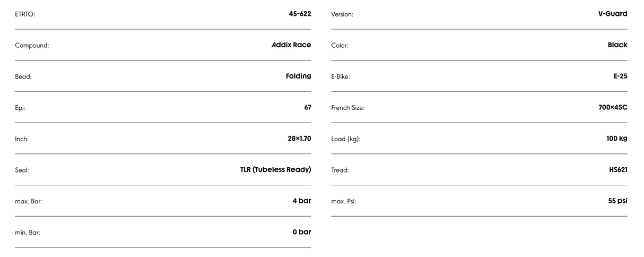Click the French size 700×45C

(x=613, y=107)
